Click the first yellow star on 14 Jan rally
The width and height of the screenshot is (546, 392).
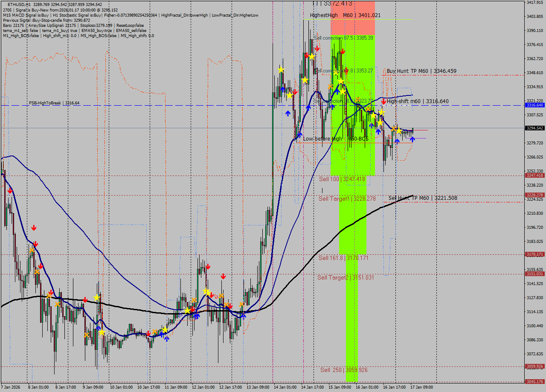tap(281, 70)
